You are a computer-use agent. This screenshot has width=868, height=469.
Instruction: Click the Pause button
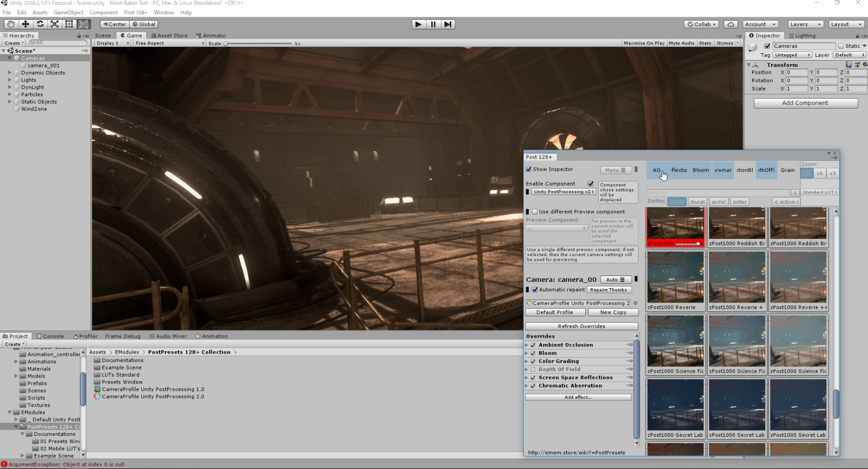click(433, 24)
